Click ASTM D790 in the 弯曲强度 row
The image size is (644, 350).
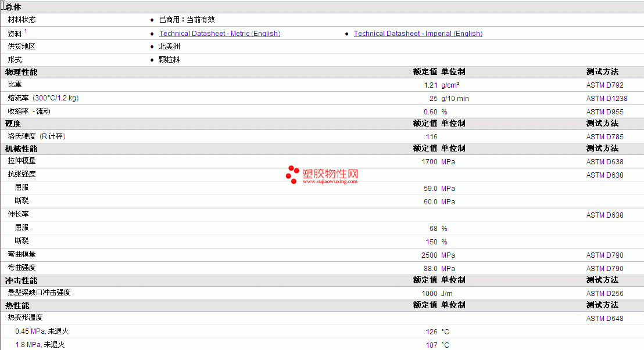604,269
